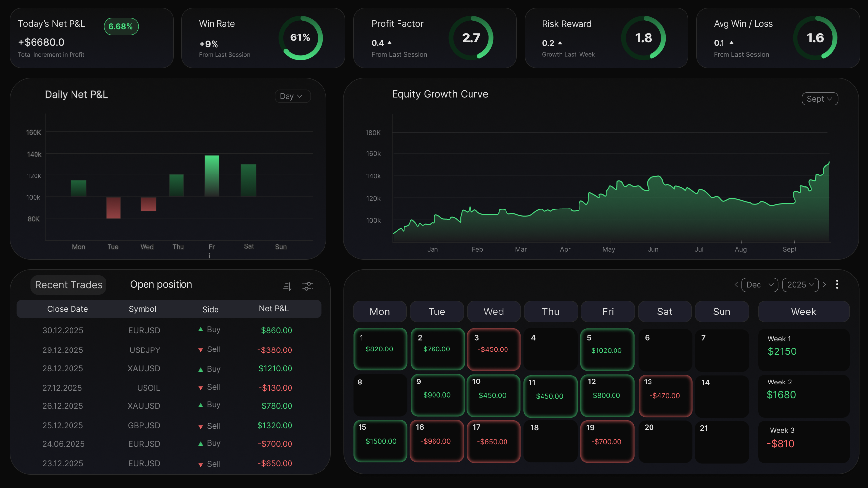Click the next month arrow

pos(824,285)
